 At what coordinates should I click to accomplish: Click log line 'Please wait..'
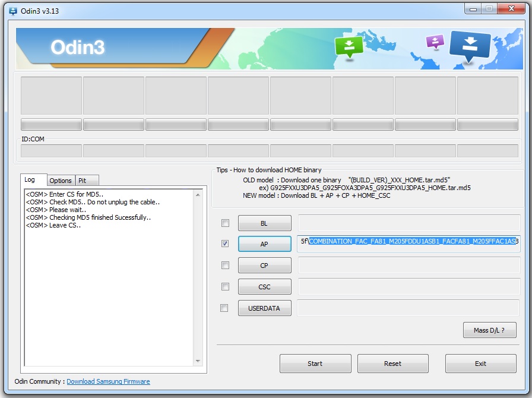[56, 210]
